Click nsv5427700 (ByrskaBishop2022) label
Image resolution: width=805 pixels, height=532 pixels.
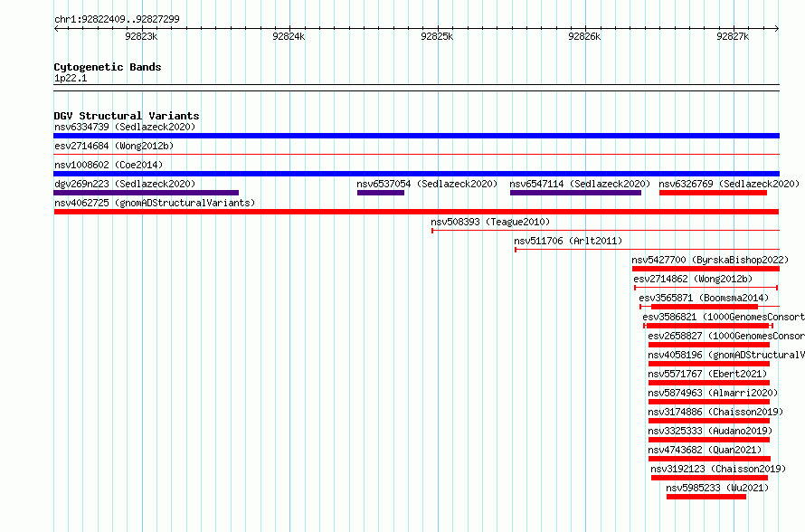click(710, 260)
